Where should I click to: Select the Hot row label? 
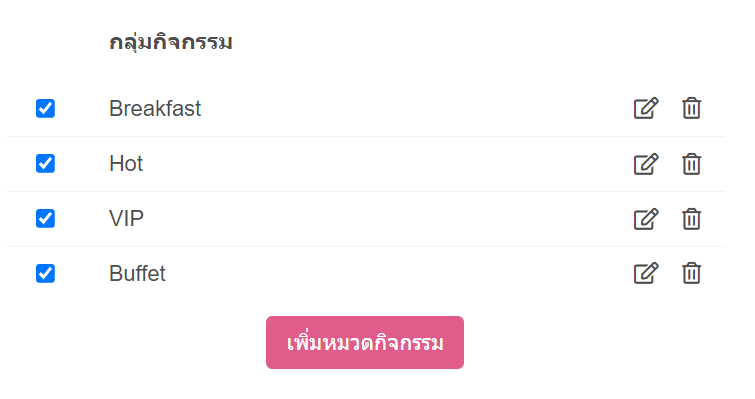coord(126,164)
